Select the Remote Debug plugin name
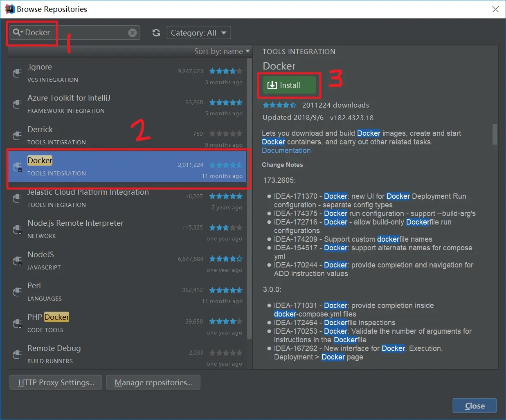Viewport: 506px width, 420px height. coord(54,348)
